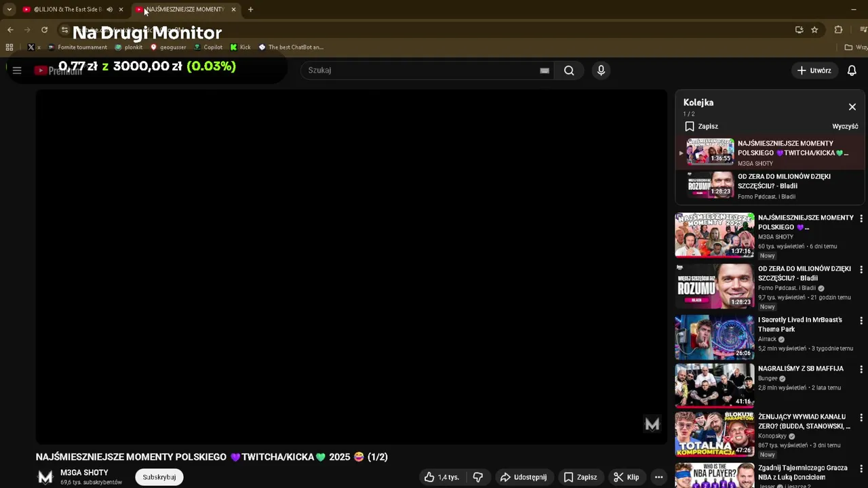Open the apps grid in bookmarks bar
868x488 pixels.
9,47
